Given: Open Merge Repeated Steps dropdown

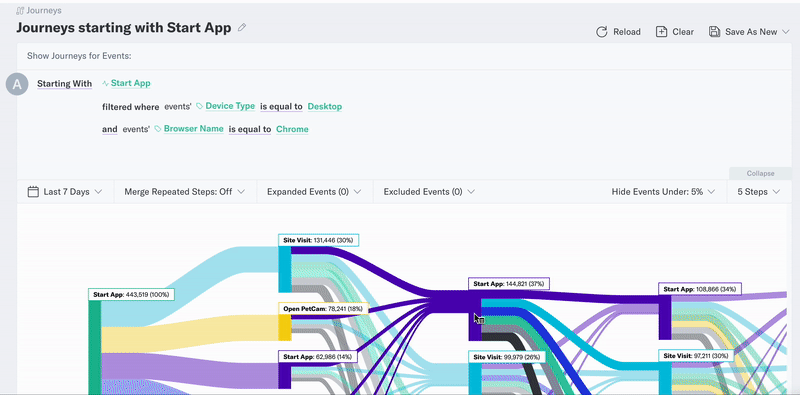Looking at the screenshot, I should click(185, 192).
